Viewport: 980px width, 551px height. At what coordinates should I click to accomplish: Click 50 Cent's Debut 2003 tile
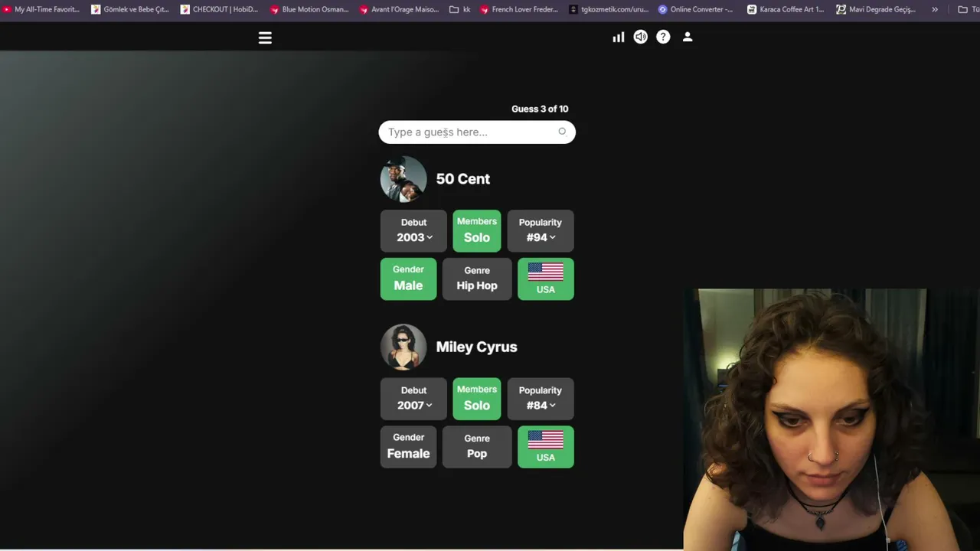[413, 230]
